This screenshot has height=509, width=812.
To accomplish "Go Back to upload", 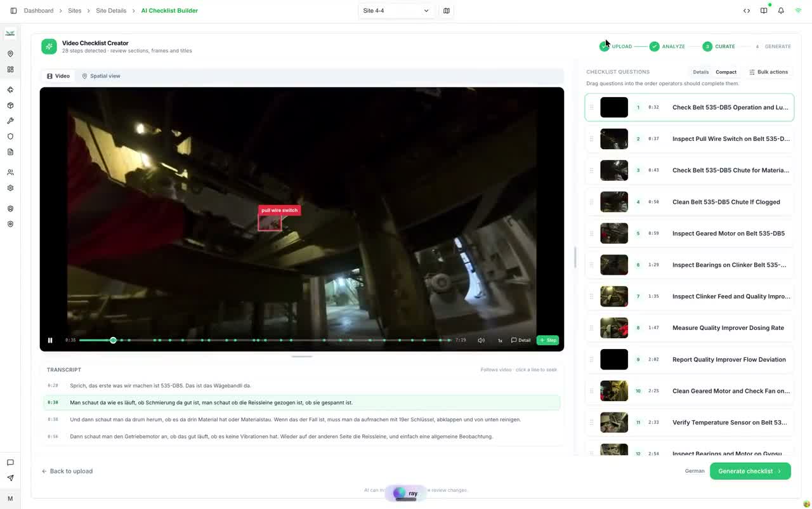I will click(67, 471).
